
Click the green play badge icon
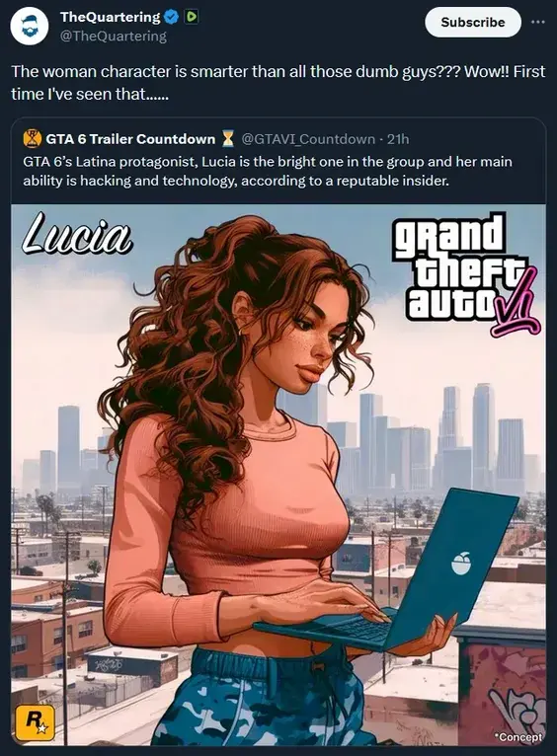(x=192, y=18)
